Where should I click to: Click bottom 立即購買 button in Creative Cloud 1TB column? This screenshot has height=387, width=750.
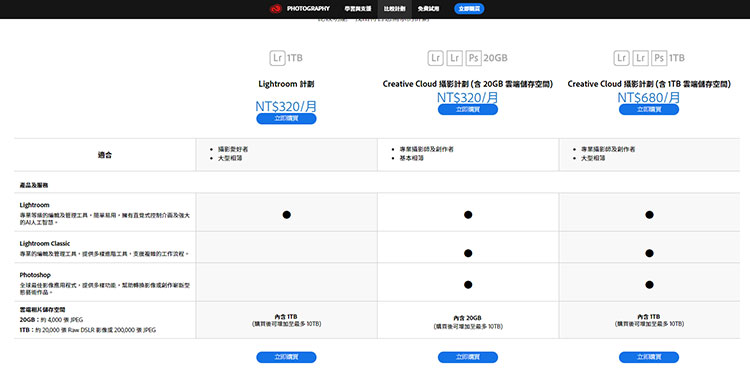pos(649,357)
